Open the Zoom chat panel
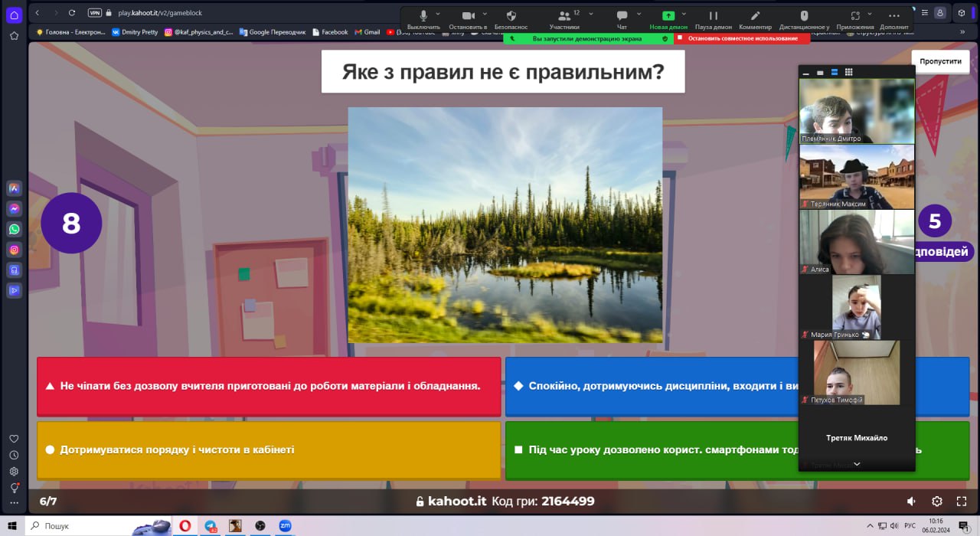Image resolution: width=980 pixels, height=536 pixels. [622, 15]
